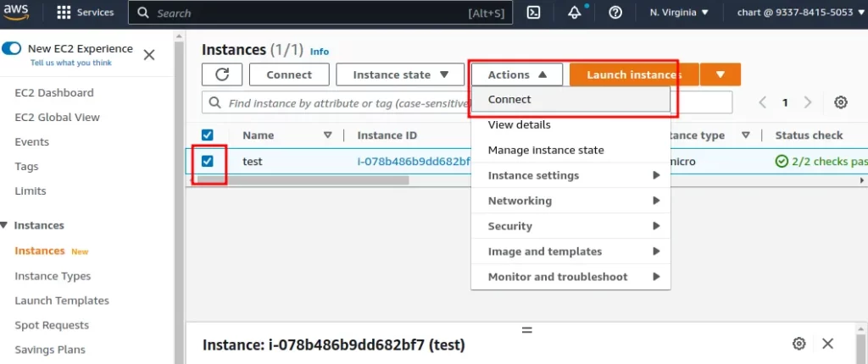Screen dimensions: 868x364
Task: Open the Services grid menu
Action: [x=86, y=13]
